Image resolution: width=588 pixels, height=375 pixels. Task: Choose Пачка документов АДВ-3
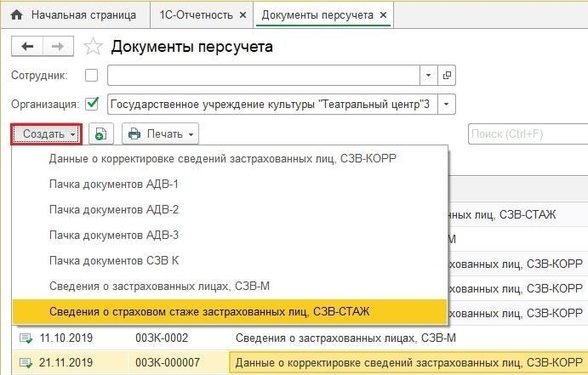point(230,236)
